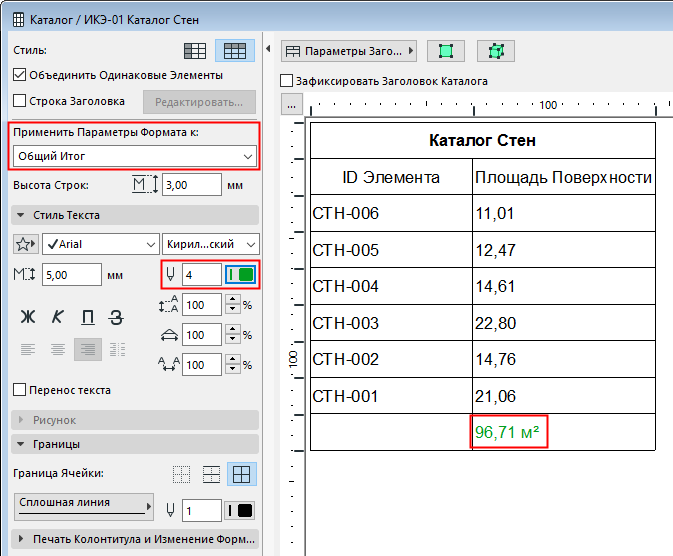Viewport: 673px width, 556px height.
Task: Toggle italic К formatting
Action: [58, 317]
